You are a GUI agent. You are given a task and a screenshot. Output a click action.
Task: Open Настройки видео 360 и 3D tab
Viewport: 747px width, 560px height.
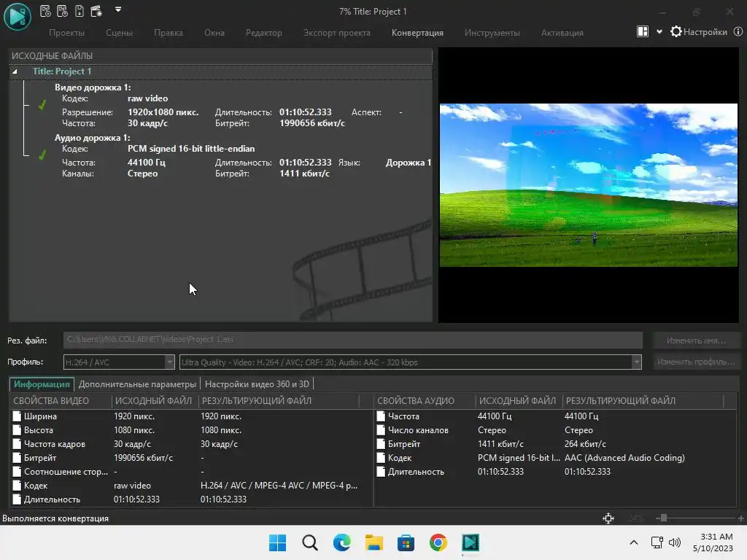click(x=257, y=384)
